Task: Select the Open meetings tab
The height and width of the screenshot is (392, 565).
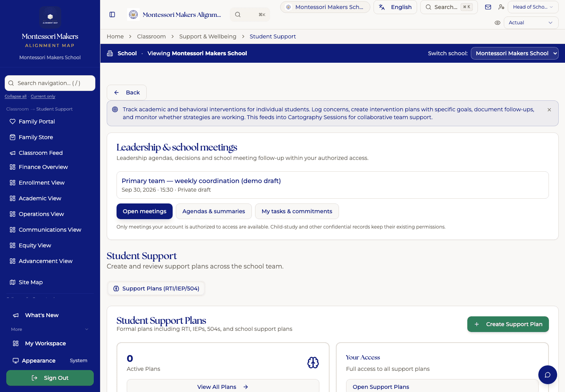Action: pyautogui.click(x=144, y=211)
